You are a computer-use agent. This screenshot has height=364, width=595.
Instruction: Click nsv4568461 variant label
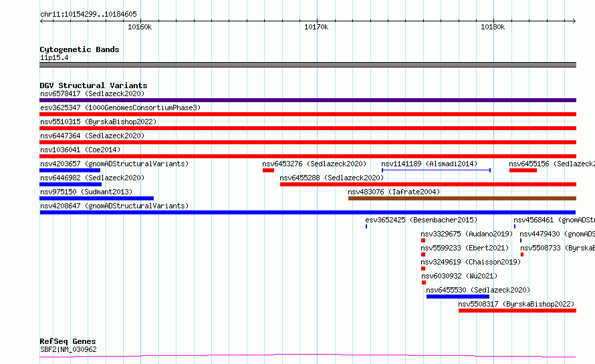[554, 220]
